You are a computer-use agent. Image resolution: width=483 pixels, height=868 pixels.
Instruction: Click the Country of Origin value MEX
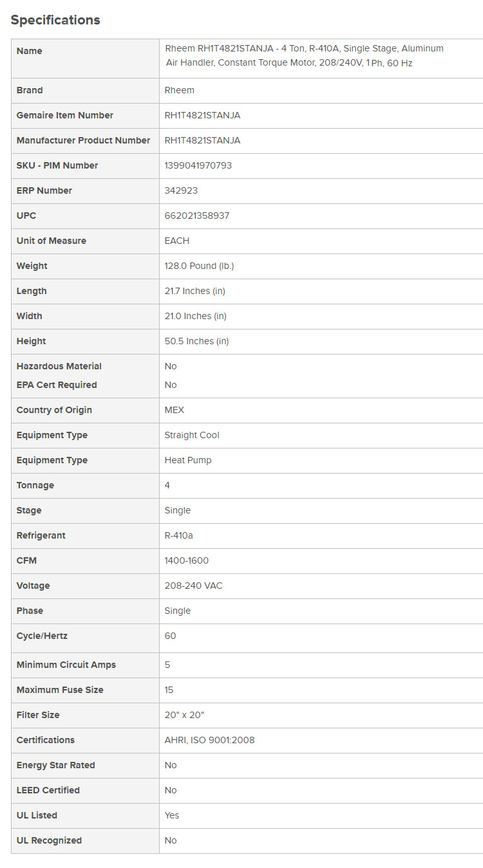click(x=175, y=410)
